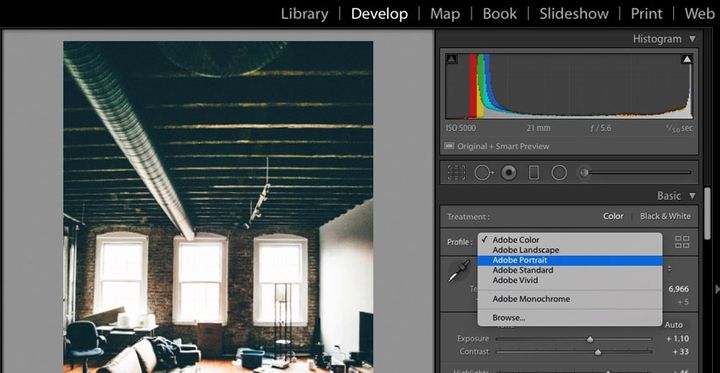The image size is (720, 373).
Task: Select the Red Eye Correction tool
Action: 509,173
